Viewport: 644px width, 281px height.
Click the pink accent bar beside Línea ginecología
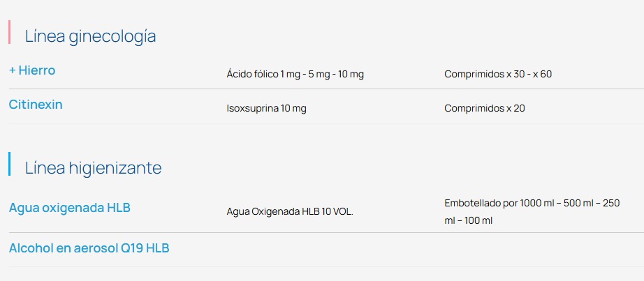10,32
